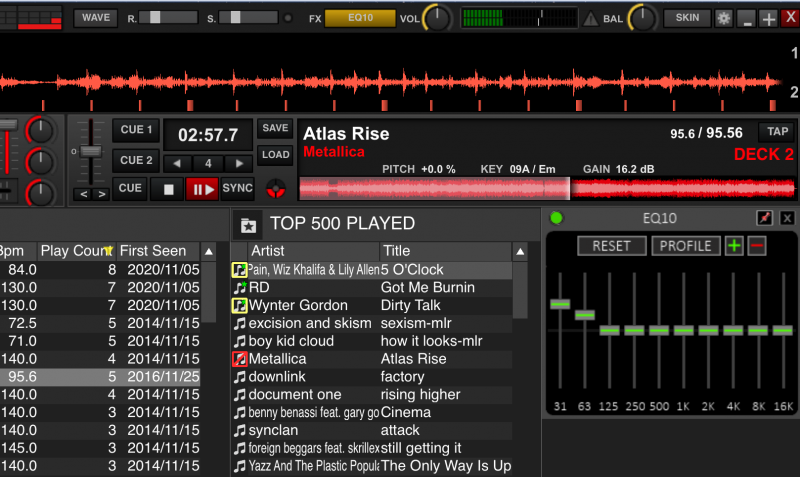Viewport: 800px width, 477px height.
Task: Click the pitch fader handle
Action: pyautogui.click(x=91, y=152)
